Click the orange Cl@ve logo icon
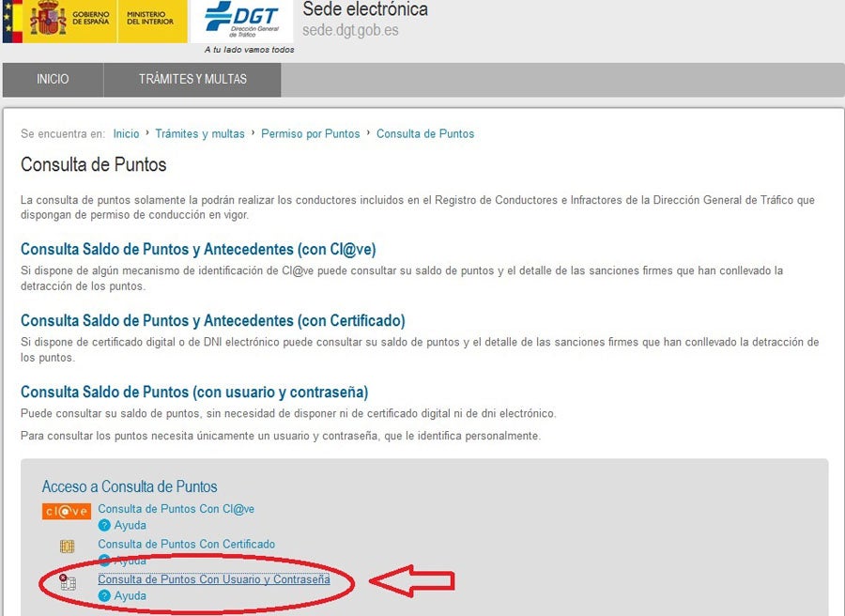The image size is (845, 616). (67, 511)
